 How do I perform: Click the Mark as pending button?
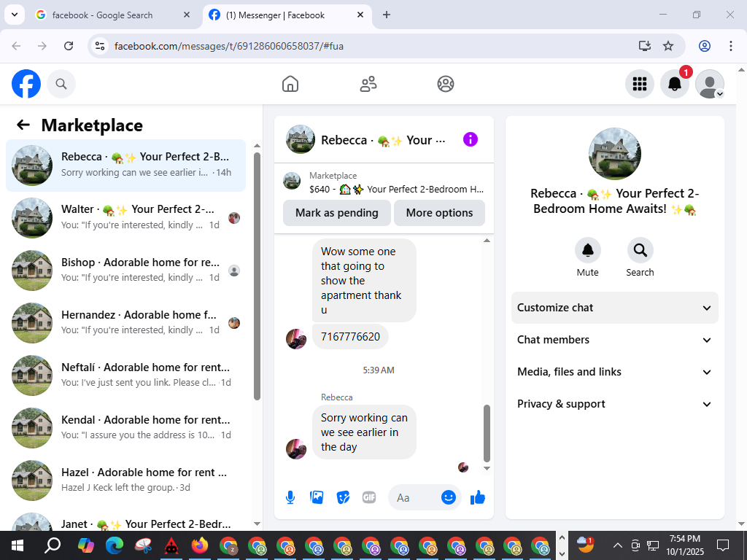click(x=337, y=213)
